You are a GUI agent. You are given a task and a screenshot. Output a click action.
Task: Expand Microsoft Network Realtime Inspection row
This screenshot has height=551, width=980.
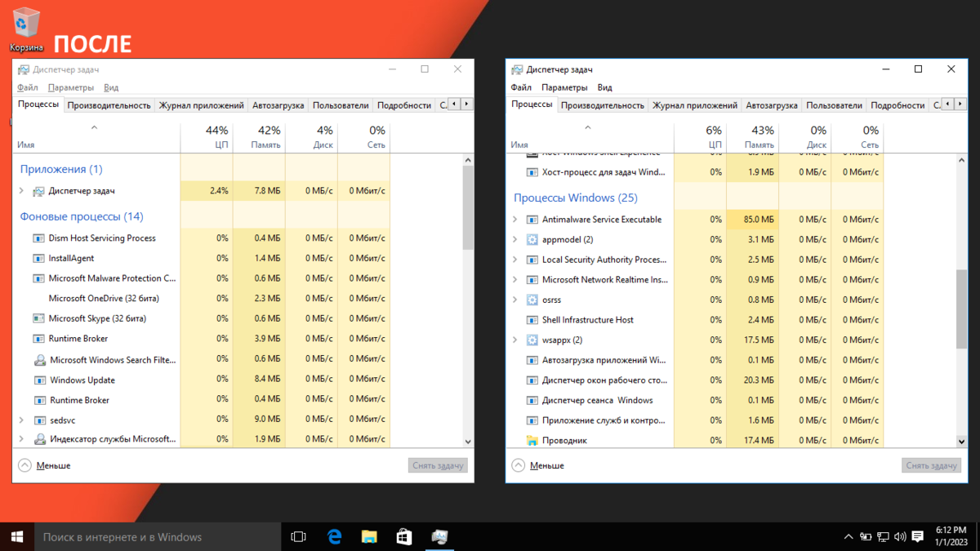(514, 280)
